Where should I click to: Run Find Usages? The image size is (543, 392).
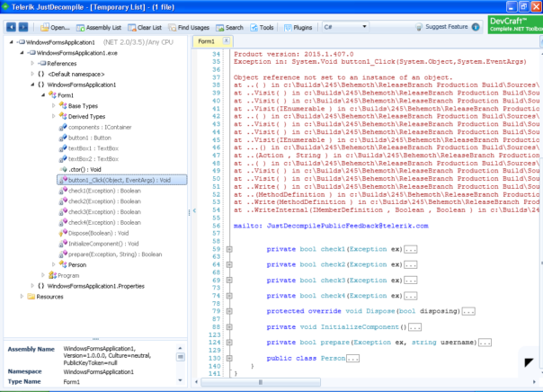189,28
